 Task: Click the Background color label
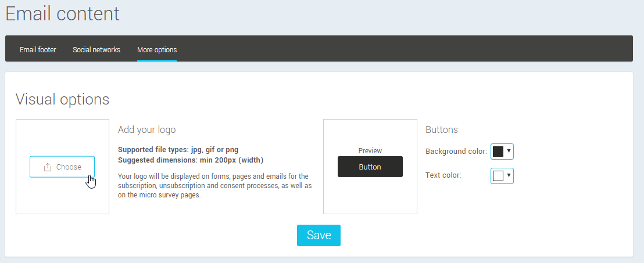coord(456,152)
